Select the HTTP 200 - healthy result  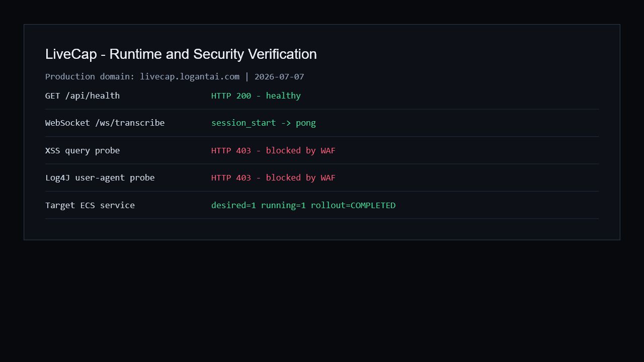tap(256, 96)
